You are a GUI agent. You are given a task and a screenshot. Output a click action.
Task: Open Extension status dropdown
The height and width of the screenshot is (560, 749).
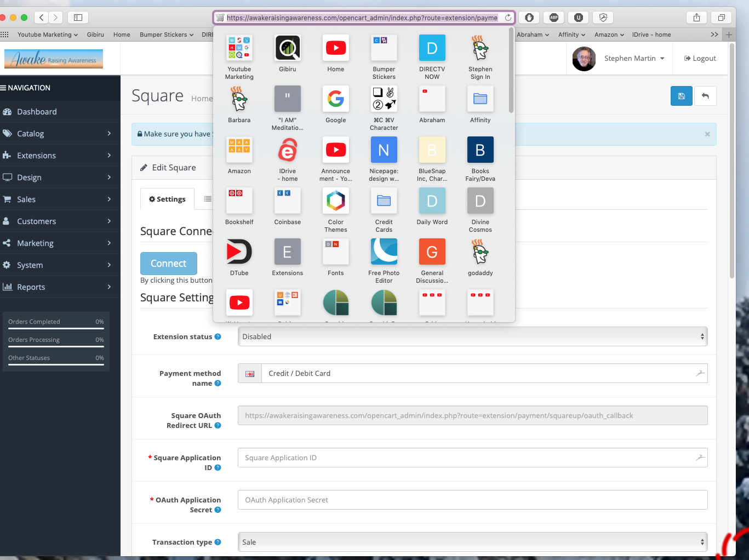click(472, 336)
